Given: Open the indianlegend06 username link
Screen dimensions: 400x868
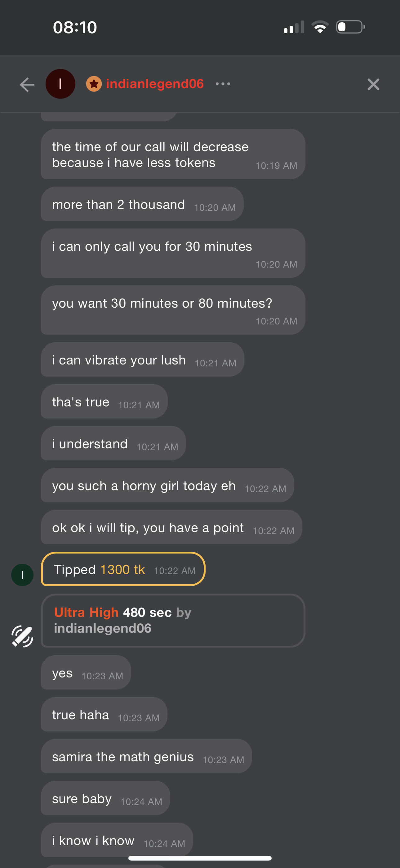Looking at the screenshot, I should tap(155, 84).
